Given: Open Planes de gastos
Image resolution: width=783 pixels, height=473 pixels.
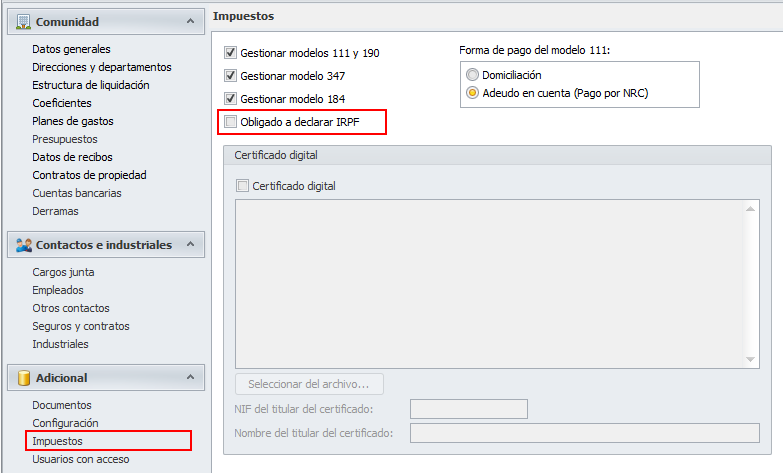Looking at the screenshot, I should 73,121.
